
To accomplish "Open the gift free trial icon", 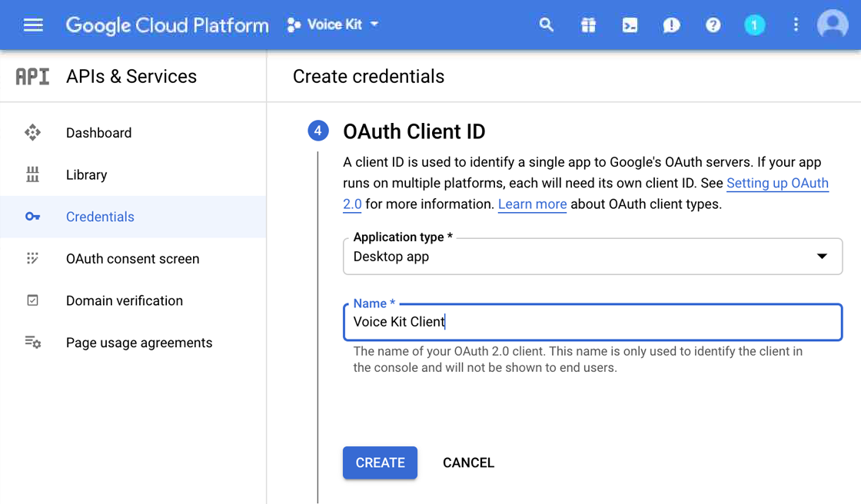I will [x=588, y=25].
